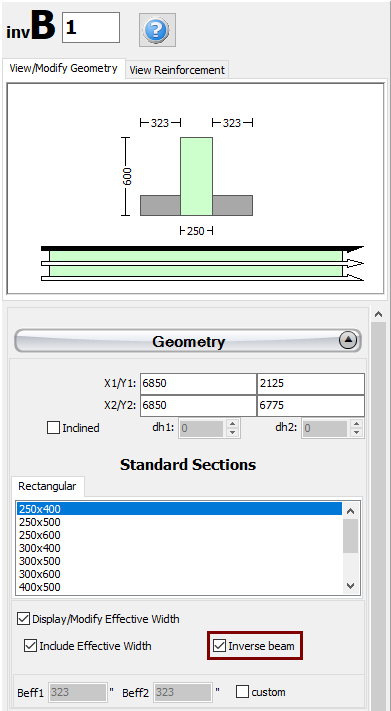The height and width of the screenshot is (711, 391).
Task: Disable Include Effective Width option
Action: coord(31,646)
